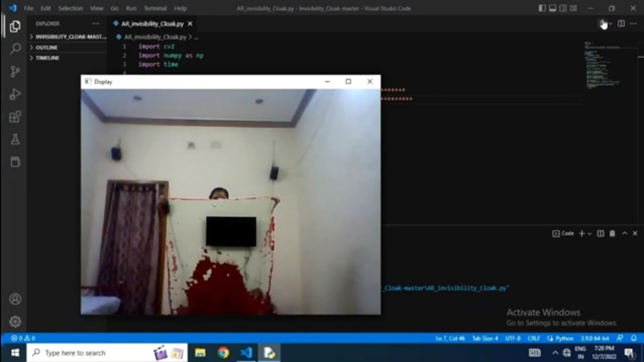Viewport: 644px width, 362px height.
Task: Maximize the panel with the chevron-up icon
Action: [x=624, y=233]
